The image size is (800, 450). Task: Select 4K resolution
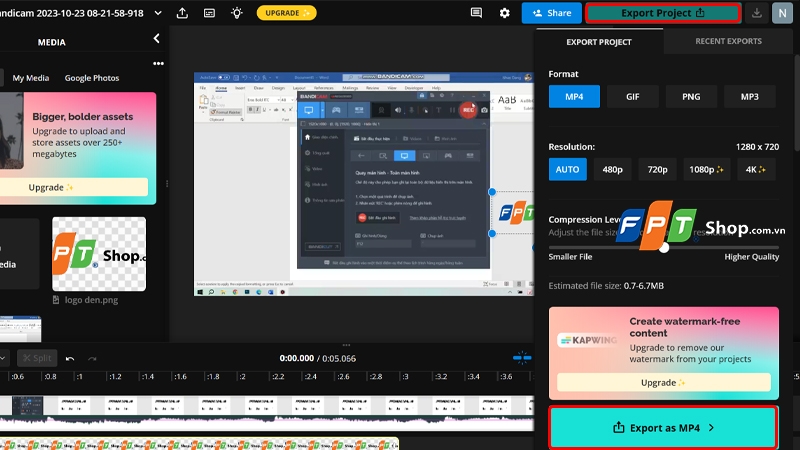(756, 169)
